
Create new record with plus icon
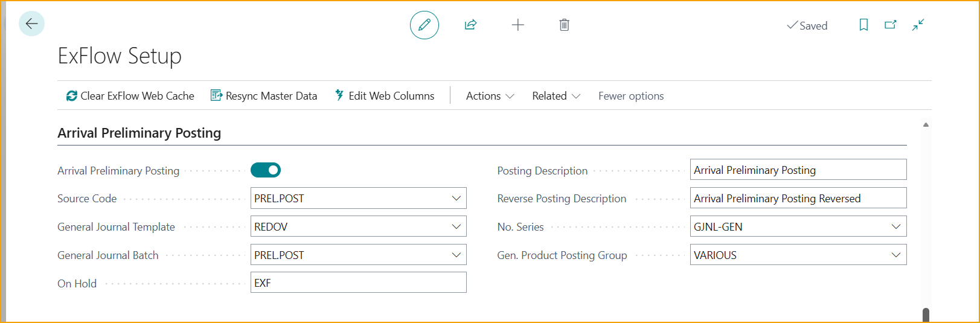point(518,25)
